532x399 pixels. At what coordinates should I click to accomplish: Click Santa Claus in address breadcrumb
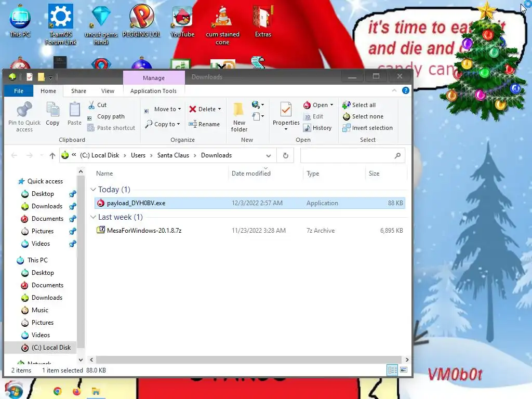click(x=173, y=155)
